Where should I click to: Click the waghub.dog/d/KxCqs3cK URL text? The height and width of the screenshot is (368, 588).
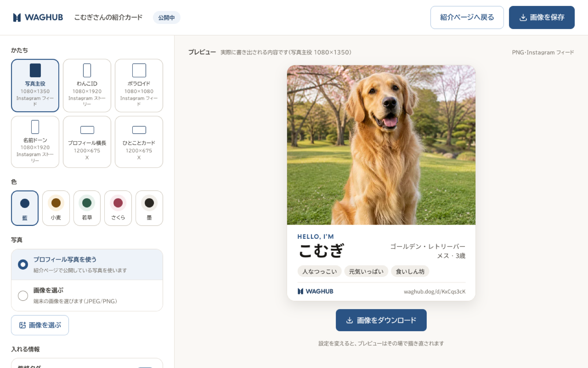[434, 291]
